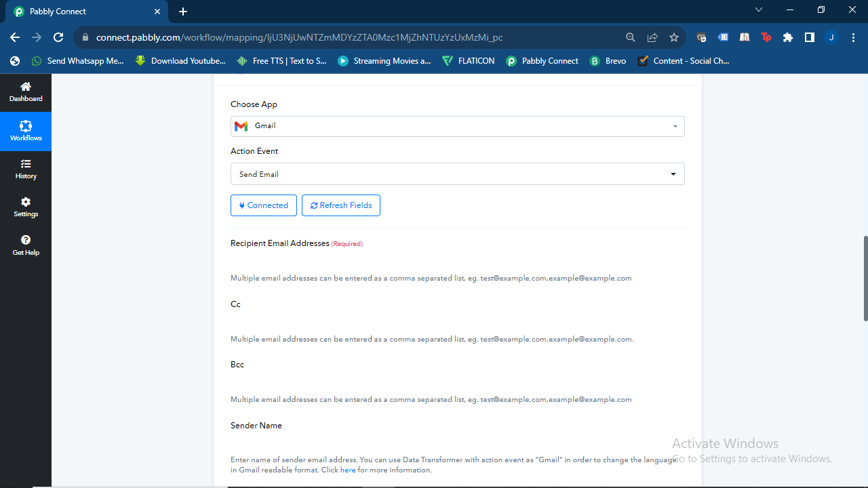The image size is (868, 488).
Task: Click the blue translate extension icon
Action: (723, 37)
